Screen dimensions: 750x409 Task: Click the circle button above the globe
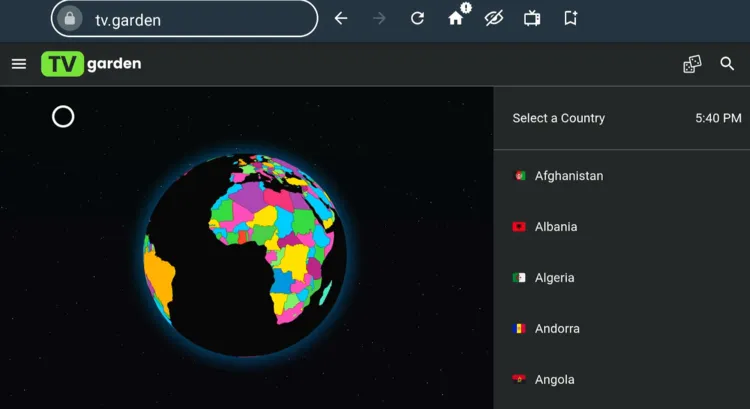click(x=63, y=117)
